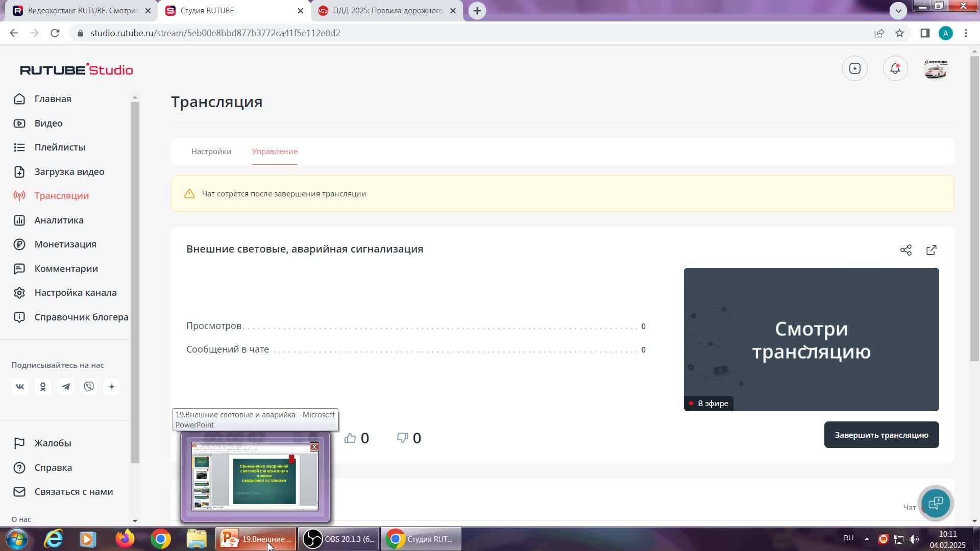The width and height of the screenshot is (980, 551).
Task: Click the PowerPoint window preview thumbnail
Action: 255,477
